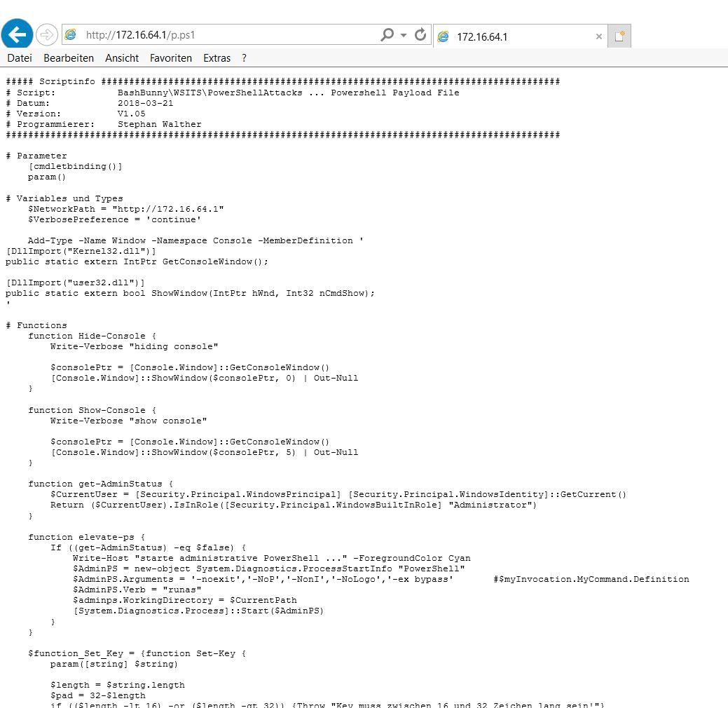Close the 172.16.64.1 tab
The height and width of the screenshot is (708, 728).
(599, 36)
